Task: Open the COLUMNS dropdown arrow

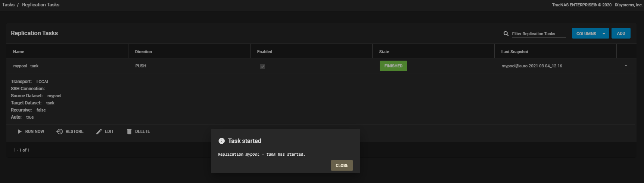Action: (x=604, y=34)
